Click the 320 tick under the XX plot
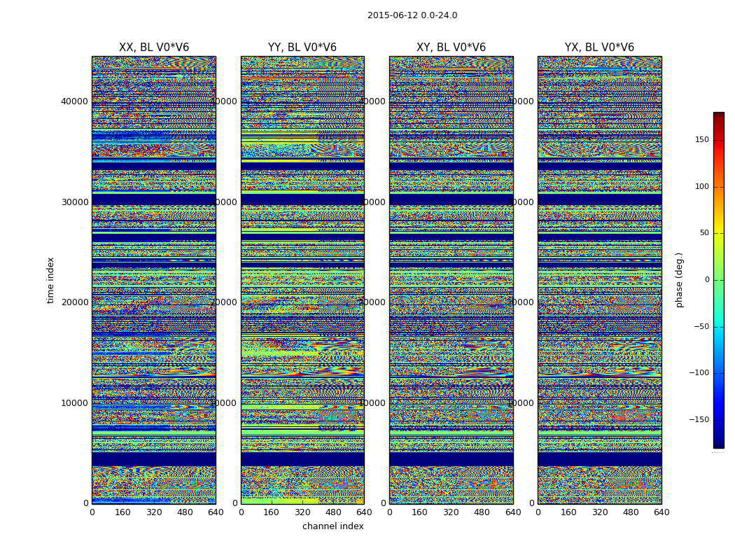Viewport: 735px width, 560px height. pyautogui.click(x=154, y=512)
